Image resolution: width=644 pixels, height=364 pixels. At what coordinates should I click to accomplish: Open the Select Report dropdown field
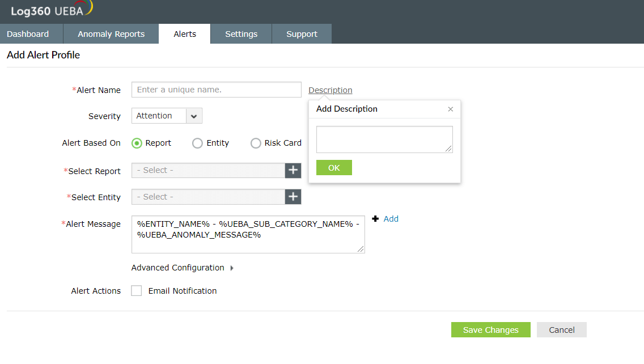point(208,171)
